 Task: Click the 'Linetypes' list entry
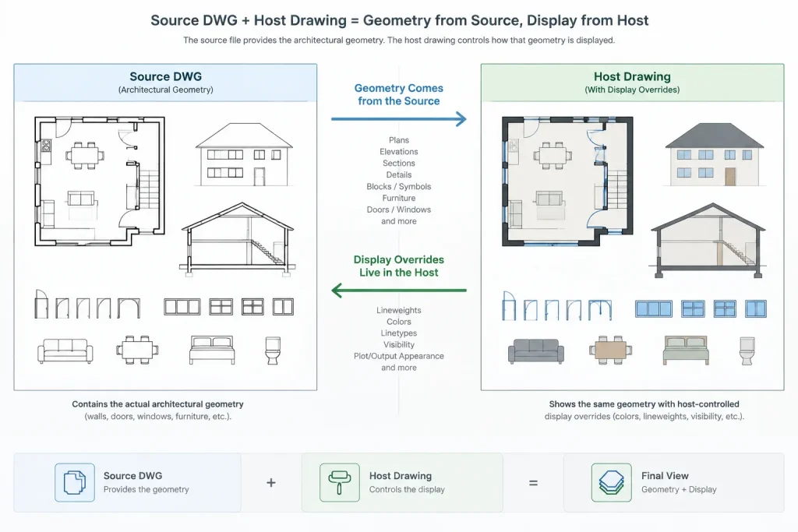(399, 333)
